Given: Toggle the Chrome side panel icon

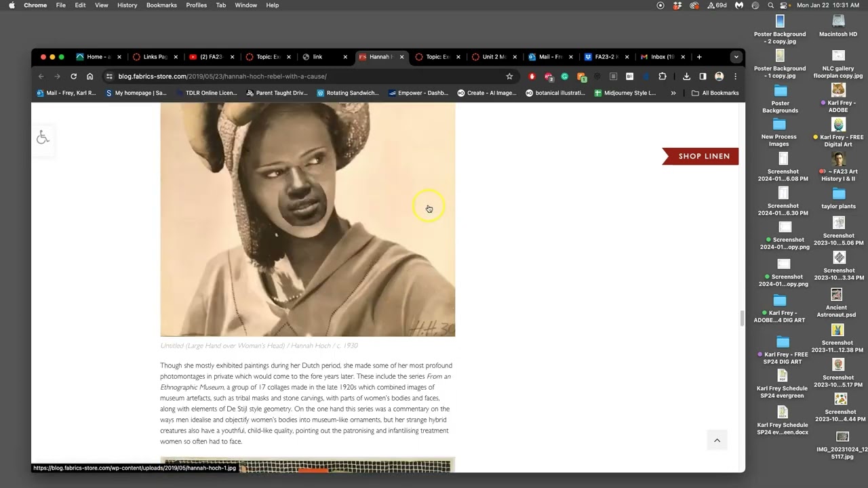Looking at the screenshot, I should point(703,77).
